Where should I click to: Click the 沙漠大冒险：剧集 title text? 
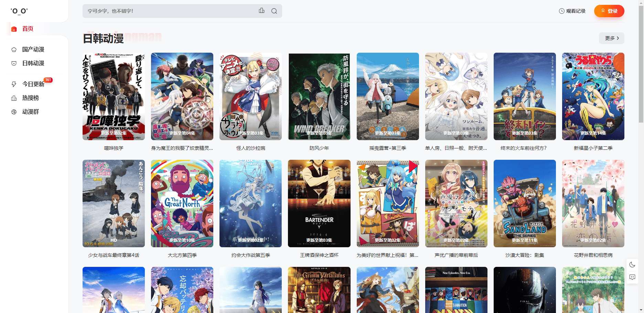(x=525, y=255)
